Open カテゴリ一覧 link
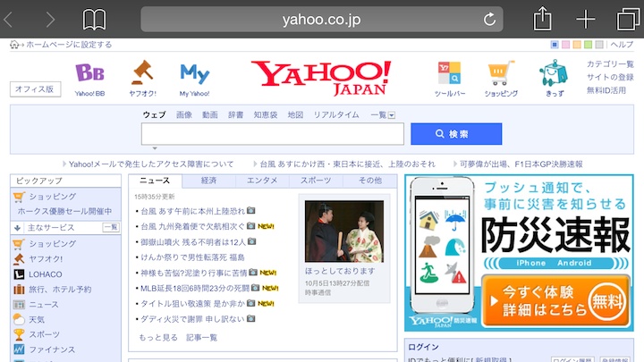 point(610,64)
